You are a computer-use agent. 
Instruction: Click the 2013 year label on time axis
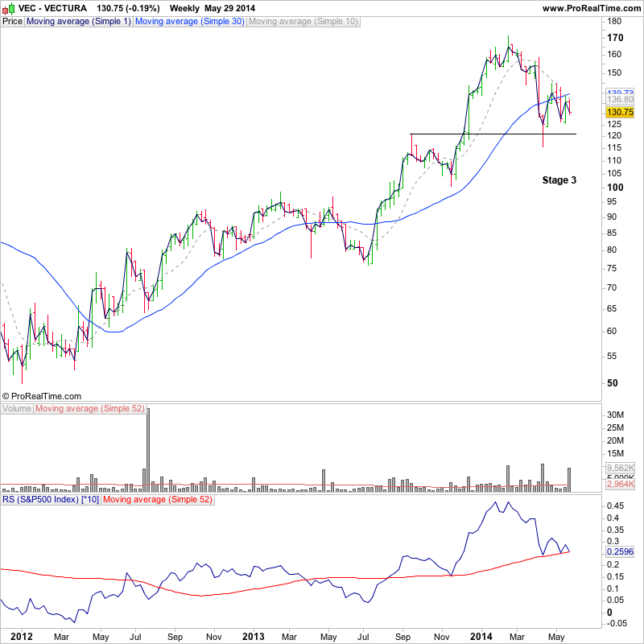click(x=253, y=637)
